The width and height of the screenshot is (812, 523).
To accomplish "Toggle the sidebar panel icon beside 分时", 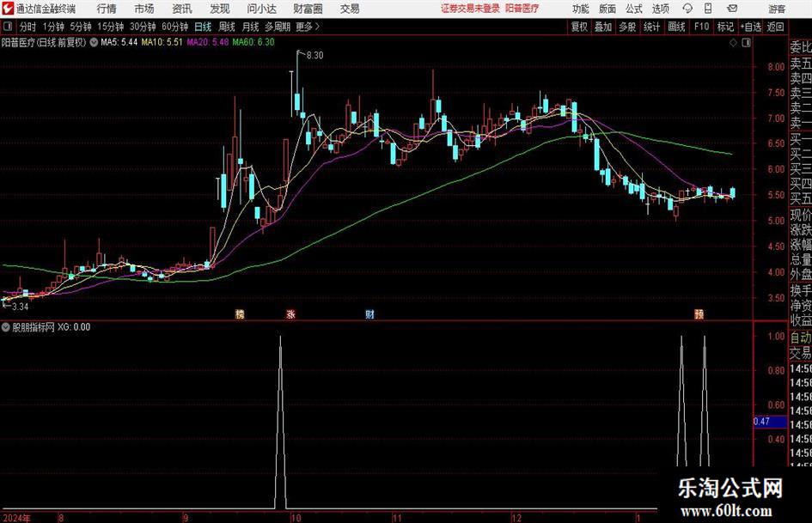I will pos(8,27).
